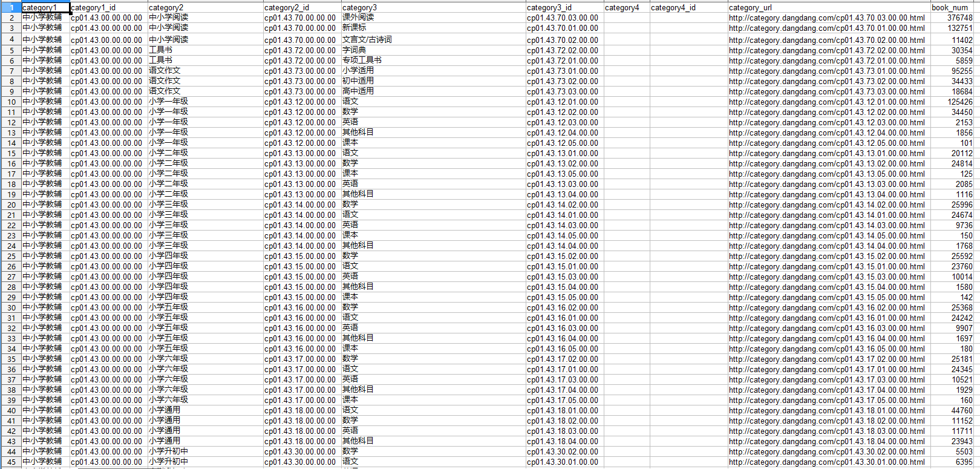Select the category4_id header cell
This screenshot has width=980, height=469.
[689, 8]
